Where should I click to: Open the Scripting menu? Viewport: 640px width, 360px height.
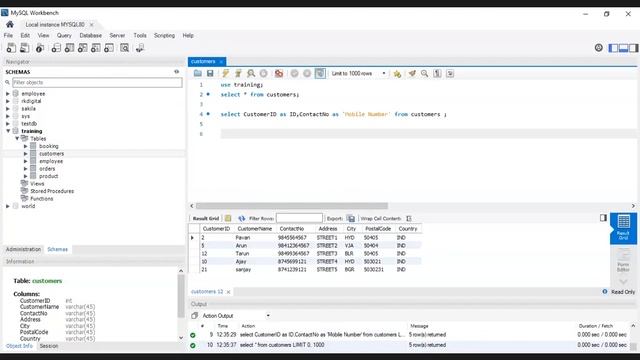coord(164,36)
